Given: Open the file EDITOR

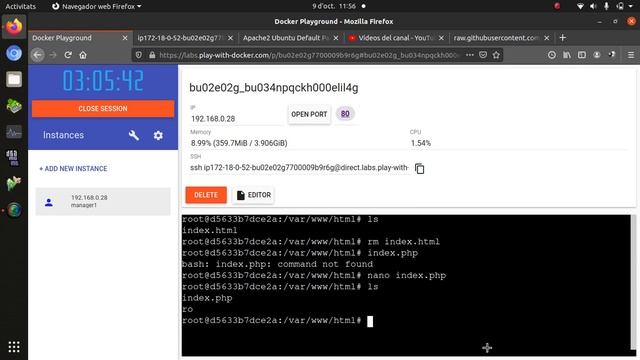Looking at the screenshot, I should point(253,195).
